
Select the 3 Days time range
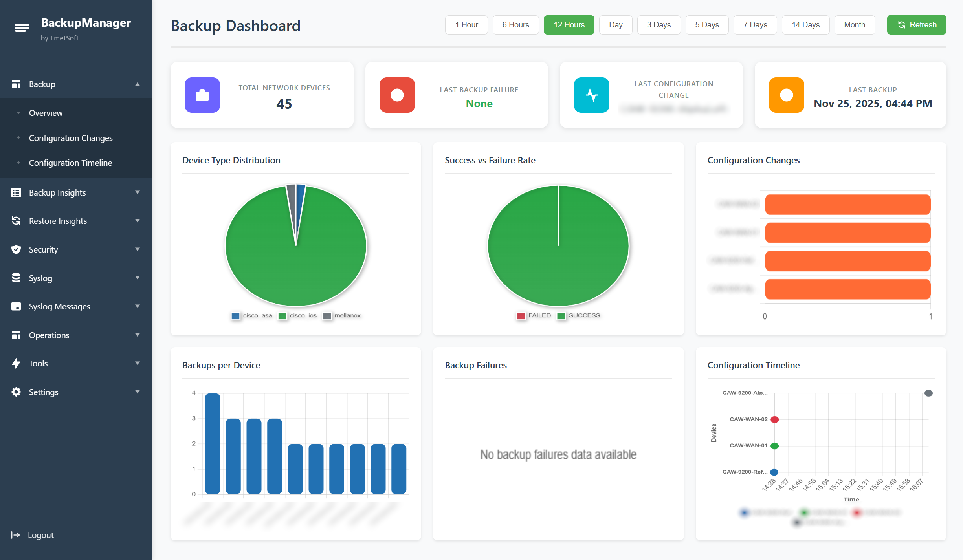[x=659, y=25]
